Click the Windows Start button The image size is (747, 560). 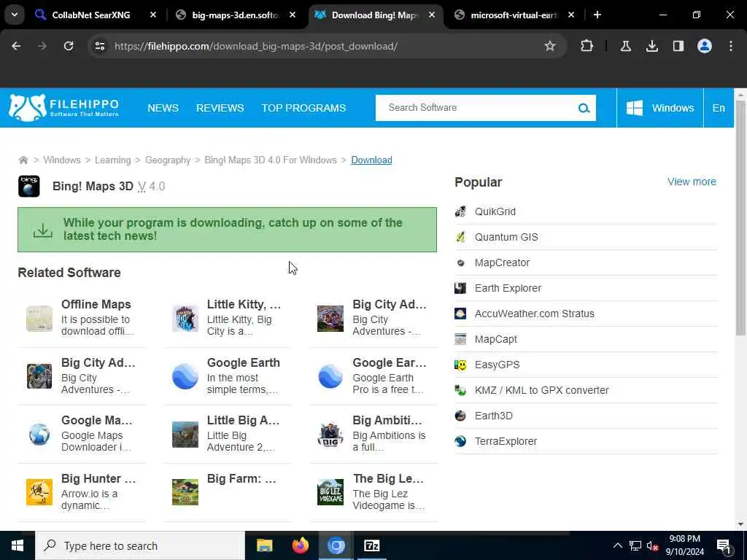tap(18, 545)
